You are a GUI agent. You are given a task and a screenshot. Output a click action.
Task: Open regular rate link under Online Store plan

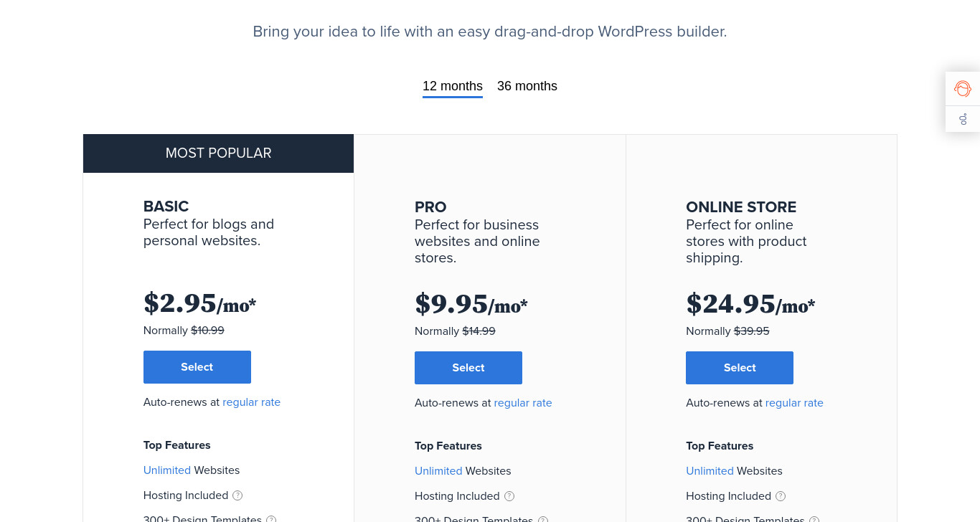tap(794, 403)
